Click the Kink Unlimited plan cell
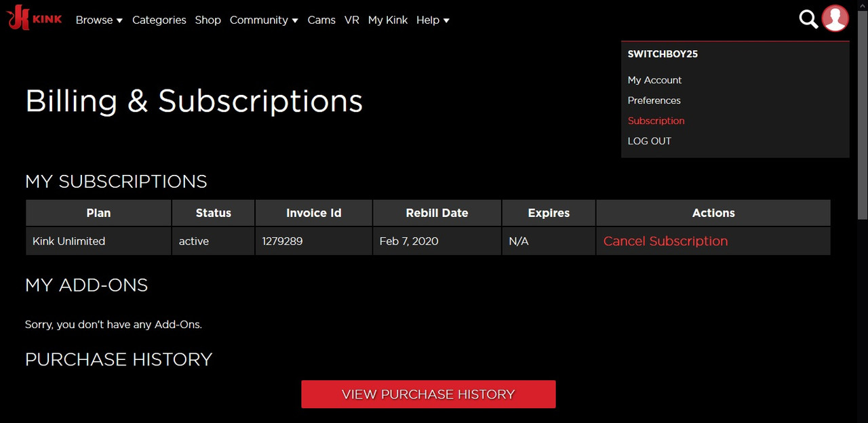This screenshot has height=423, width=868. click(x=98, y=241)
